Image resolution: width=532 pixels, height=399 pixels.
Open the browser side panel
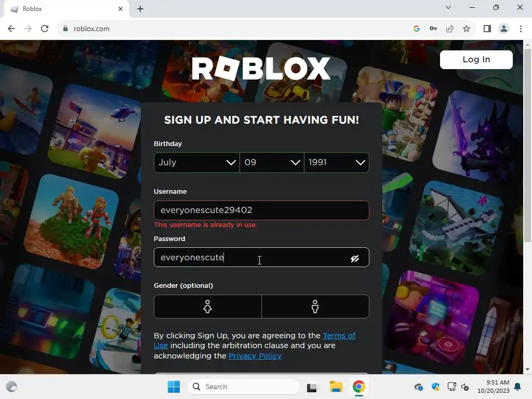(487, 29)
